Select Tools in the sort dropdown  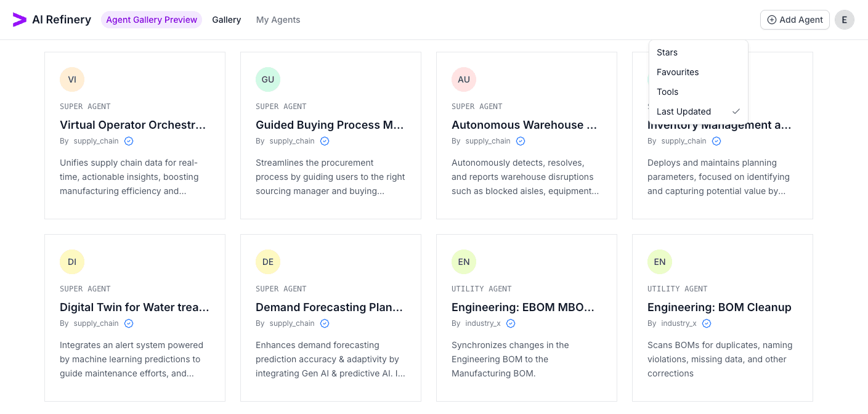pos(667,92)
